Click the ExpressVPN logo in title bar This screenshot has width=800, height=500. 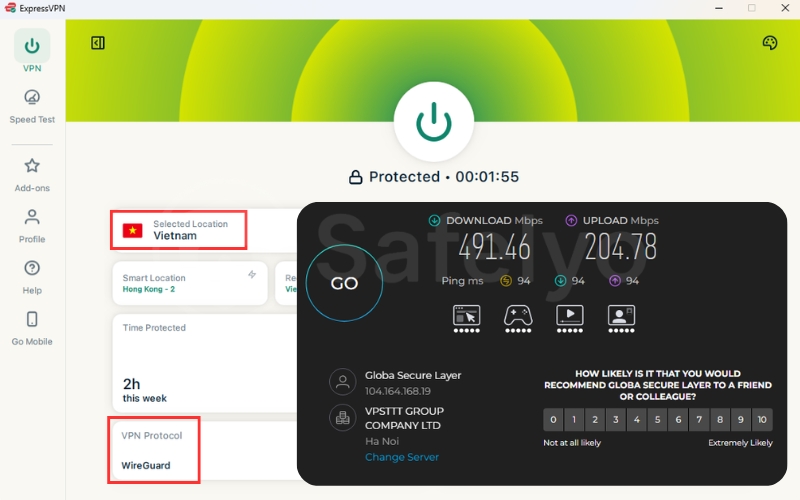point(10,8)
